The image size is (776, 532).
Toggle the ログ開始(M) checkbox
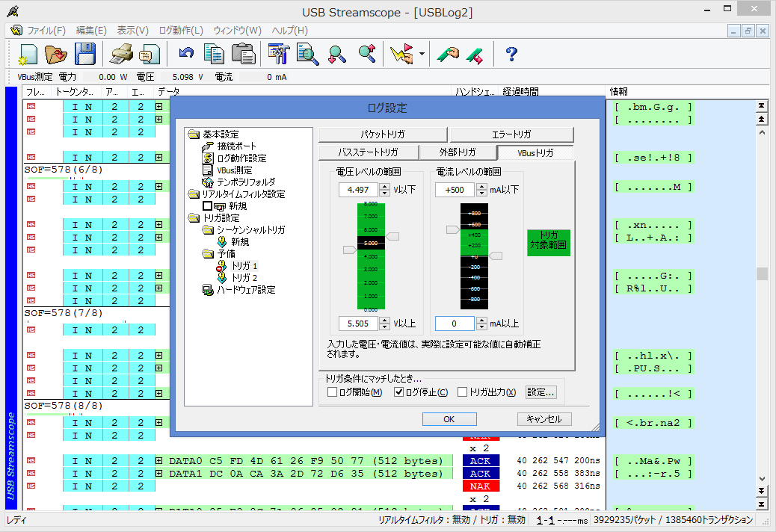pyautogui.click(x=333, y=392)
